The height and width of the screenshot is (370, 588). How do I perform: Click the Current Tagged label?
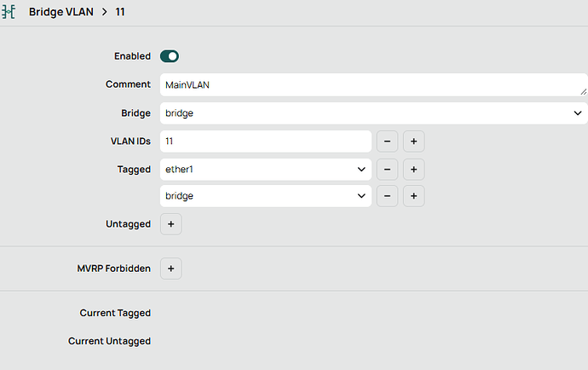point(115,313)
